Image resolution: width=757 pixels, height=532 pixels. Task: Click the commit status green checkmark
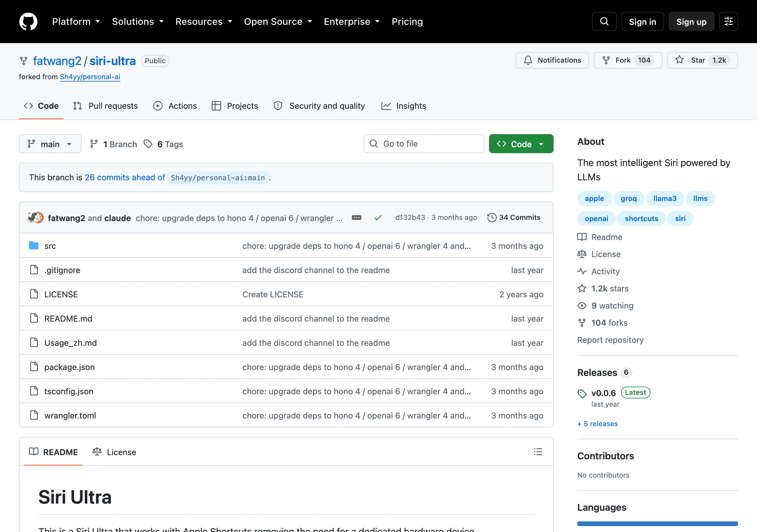click(x=378, y=218)
